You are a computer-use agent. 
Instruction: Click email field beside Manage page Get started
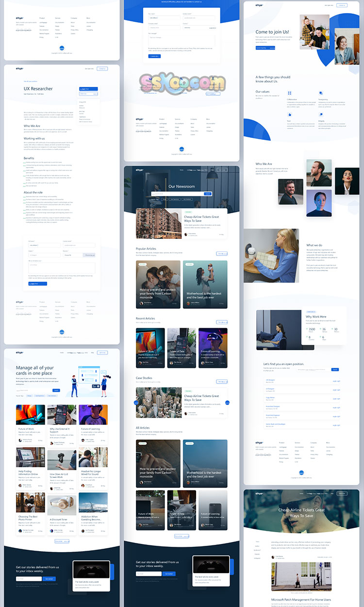pyautogui.click(x=29, y=579)
